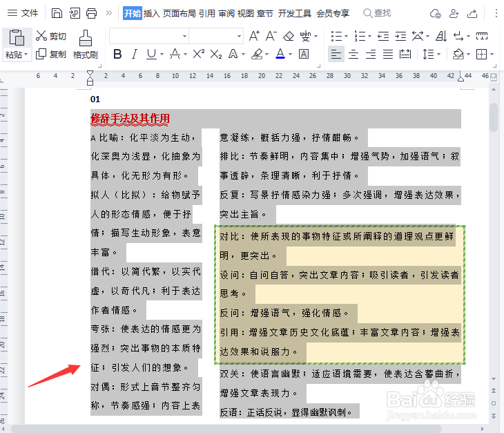Viewport: 504px width, 433px height.
Task: Click the phonetic guide 变 icon
Action: pyautogui.click(x=305, y=36)
